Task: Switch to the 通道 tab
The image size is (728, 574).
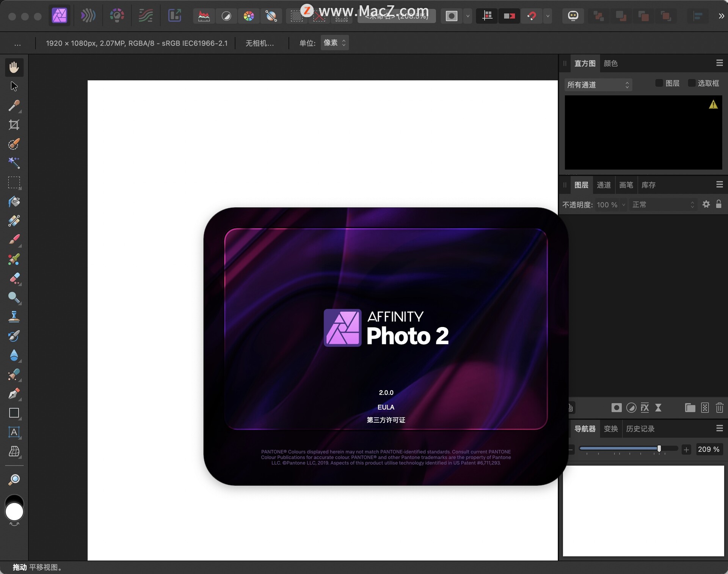Action: tap(604, 185)
